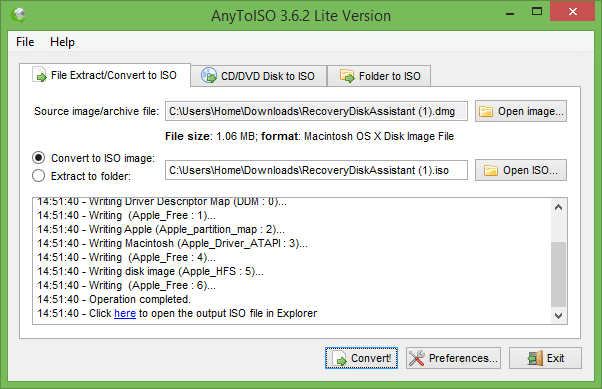Screen dimensions: 602x389
Task: Click the AnyToISO app icon in title bar
Action: coord(18,15)
